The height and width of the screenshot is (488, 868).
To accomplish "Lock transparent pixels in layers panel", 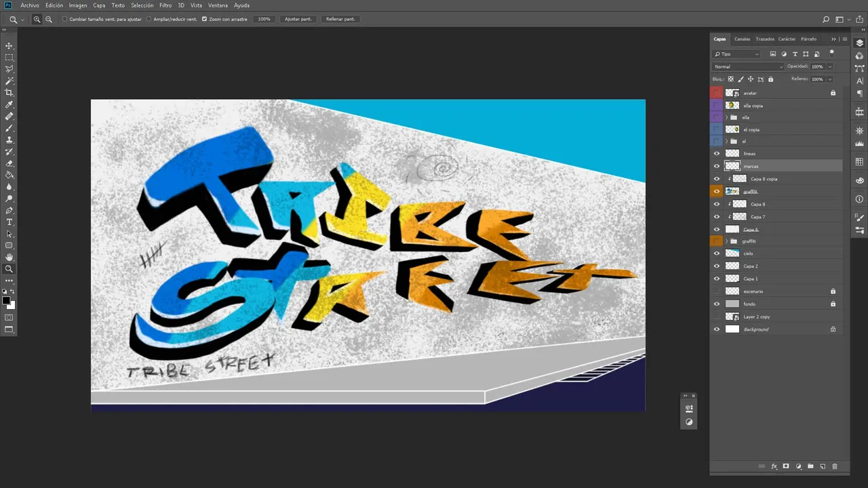I will [x=731, y=79].
